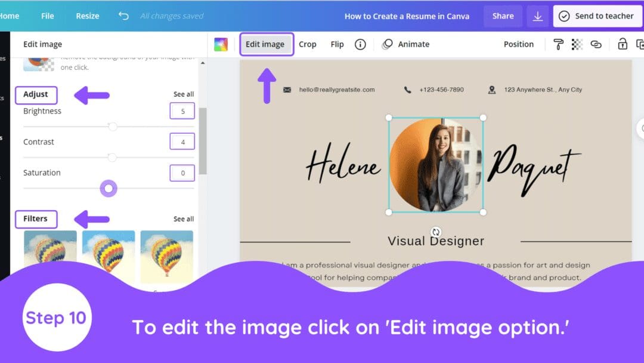The image size is (644, 363).
Task: Duplicate the element using the copy icon
Action: pyautogui.click(x=640, y=44)
